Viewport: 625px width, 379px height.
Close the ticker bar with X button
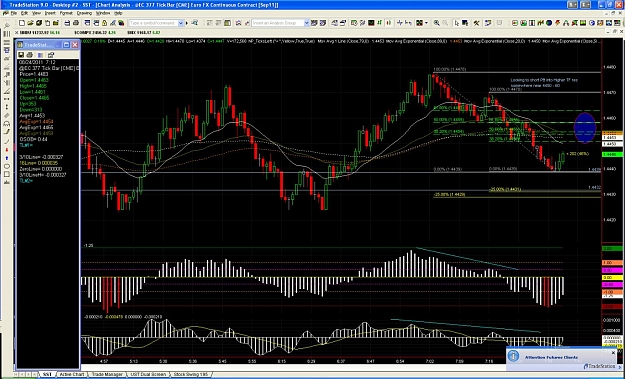coord(16,33)
